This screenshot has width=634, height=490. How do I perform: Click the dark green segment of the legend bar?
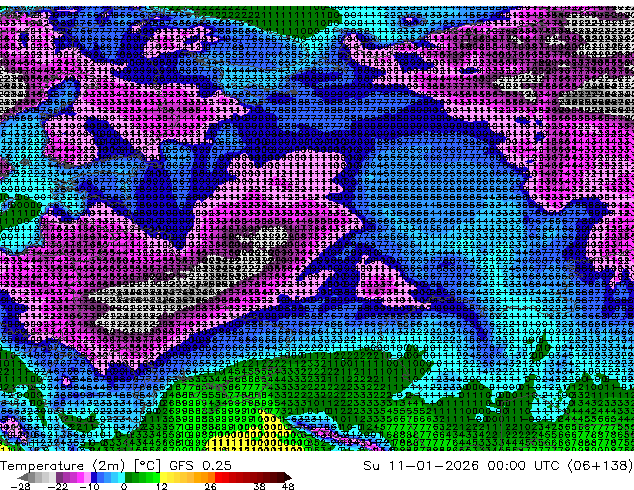pyautogui.click(x=129, y=477)
